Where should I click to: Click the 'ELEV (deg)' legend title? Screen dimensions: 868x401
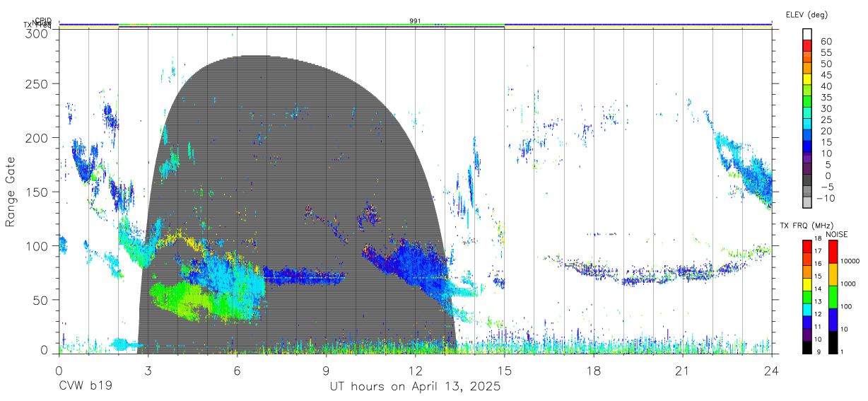[x=807, y=14]
